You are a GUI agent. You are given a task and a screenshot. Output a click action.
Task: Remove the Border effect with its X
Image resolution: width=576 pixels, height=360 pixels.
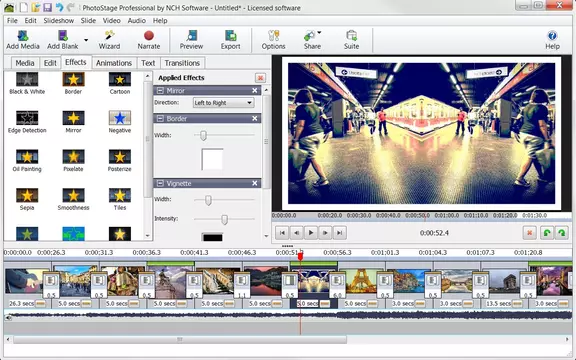click(x=255, y=118)
